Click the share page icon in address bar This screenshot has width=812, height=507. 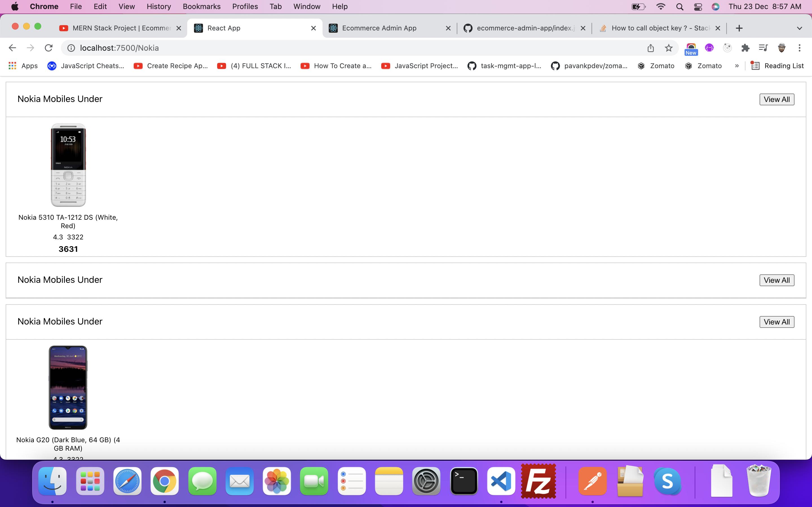(x=650, y=48)
